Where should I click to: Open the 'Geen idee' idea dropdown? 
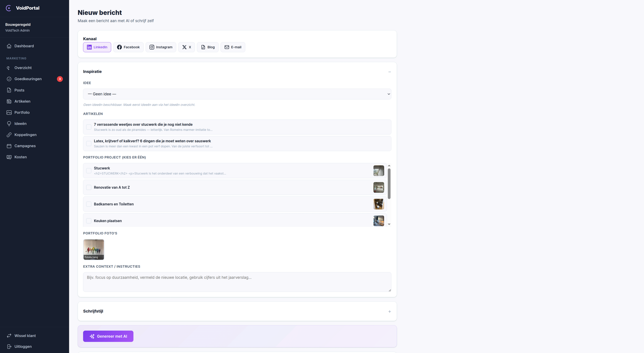237,94
